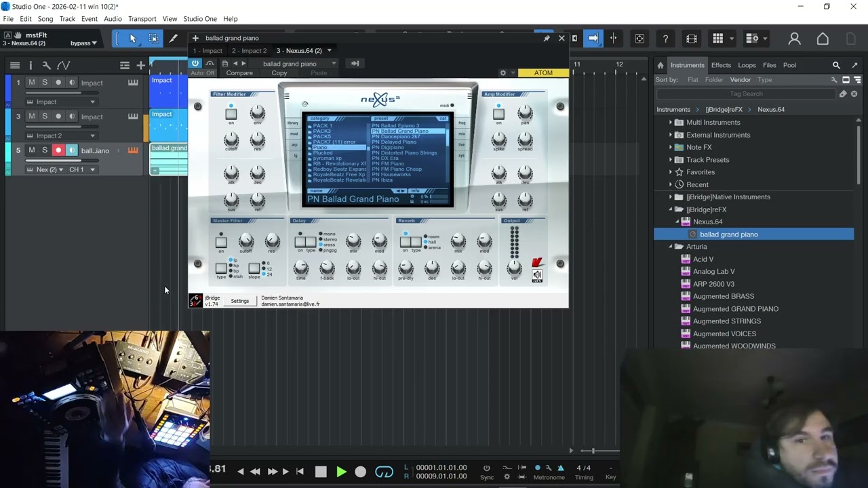Toggle loop playback button
868x488 pixels.
coord(384,472)
